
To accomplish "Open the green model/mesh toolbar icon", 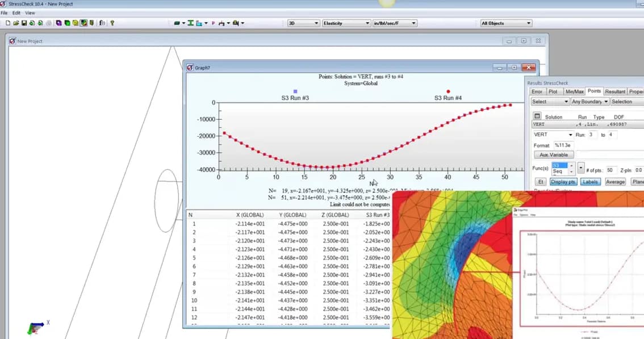I will [x=66, y=23].
